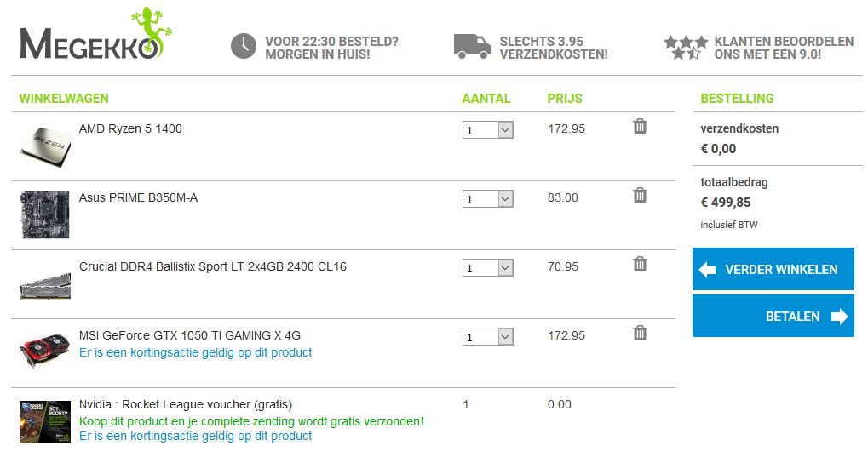Click the Asus motherboard product thumbnail
Viewport: 868px width, 474px height.
pos(44,214)
